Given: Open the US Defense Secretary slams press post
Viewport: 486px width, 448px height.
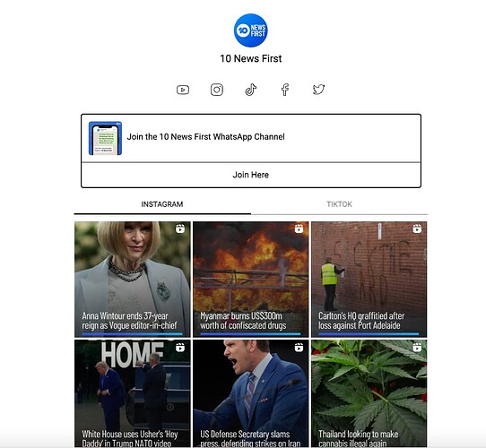Looking at the screenshot, I should click(251, 393).
